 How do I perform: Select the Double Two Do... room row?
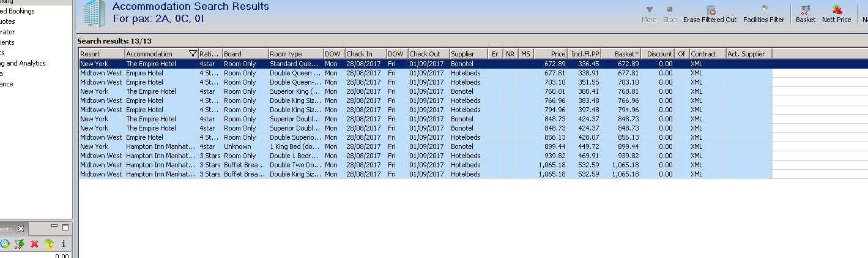click(425, 165)
